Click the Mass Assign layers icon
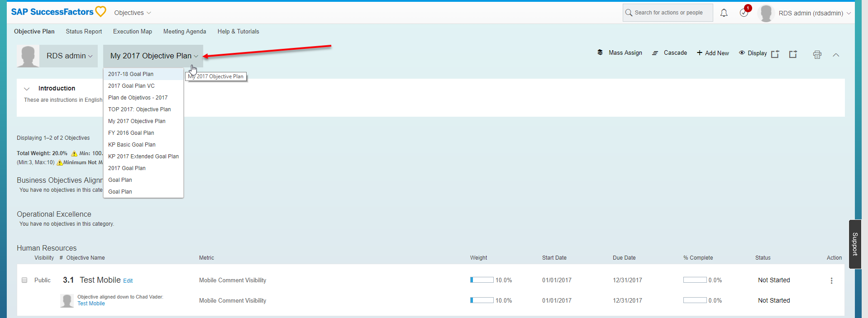This screenshot has height=318, width=868. point(600,52)
